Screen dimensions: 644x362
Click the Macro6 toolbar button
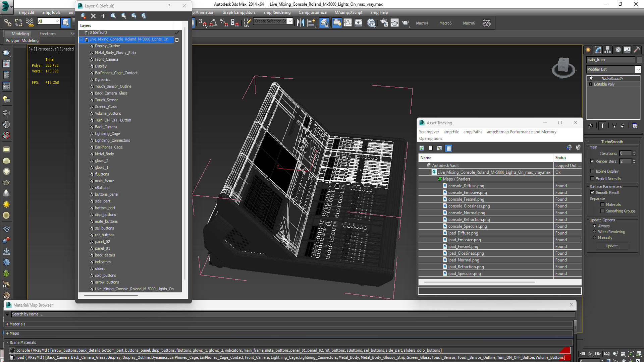pos(469,23)
